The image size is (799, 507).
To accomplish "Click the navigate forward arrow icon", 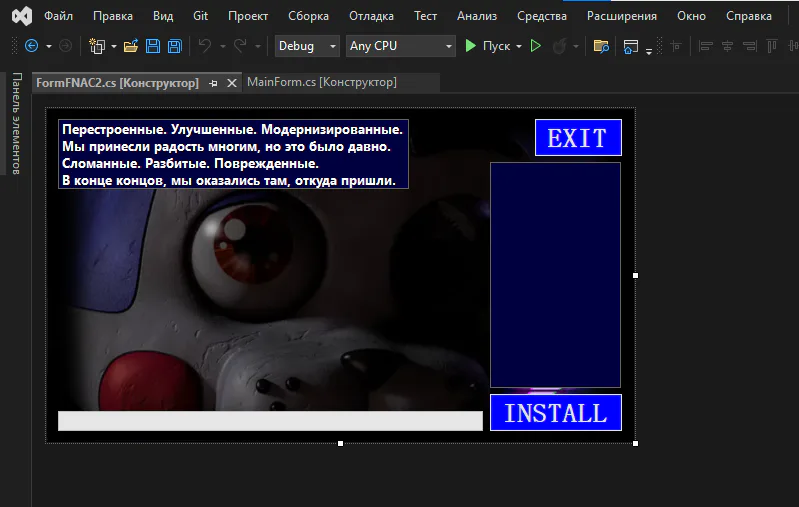I will 65,46.
